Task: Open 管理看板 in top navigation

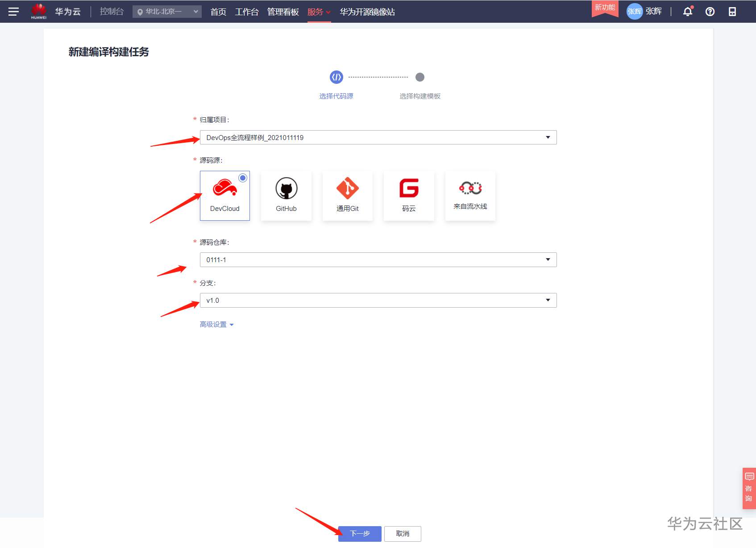Action: point(283,12)
